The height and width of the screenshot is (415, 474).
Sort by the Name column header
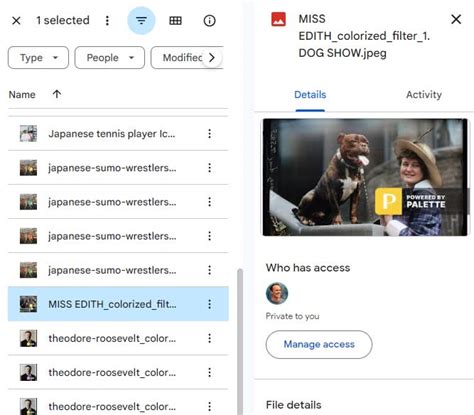click(x=22, y=95)
